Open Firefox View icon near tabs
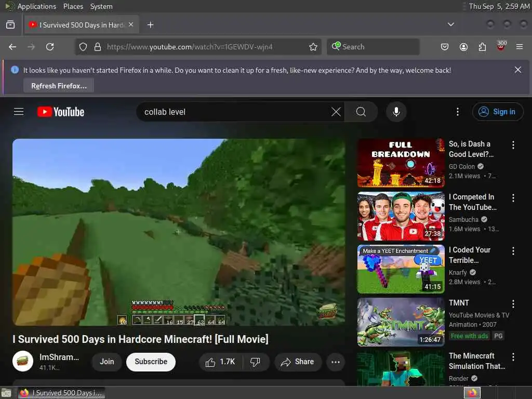The height and width of the screenshot is (399, 532). click(10, 25)
